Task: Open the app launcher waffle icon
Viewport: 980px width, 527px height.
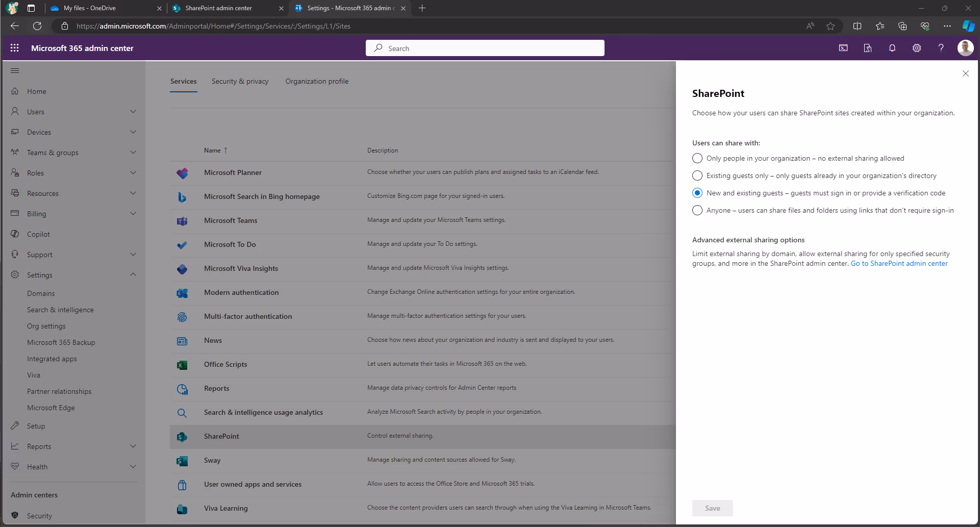Action: [14, 48]
